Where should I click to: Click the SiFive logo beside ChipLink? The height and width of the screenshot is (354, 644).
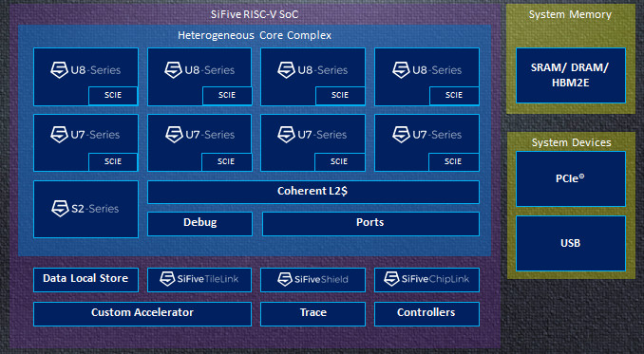click(391, 279)
